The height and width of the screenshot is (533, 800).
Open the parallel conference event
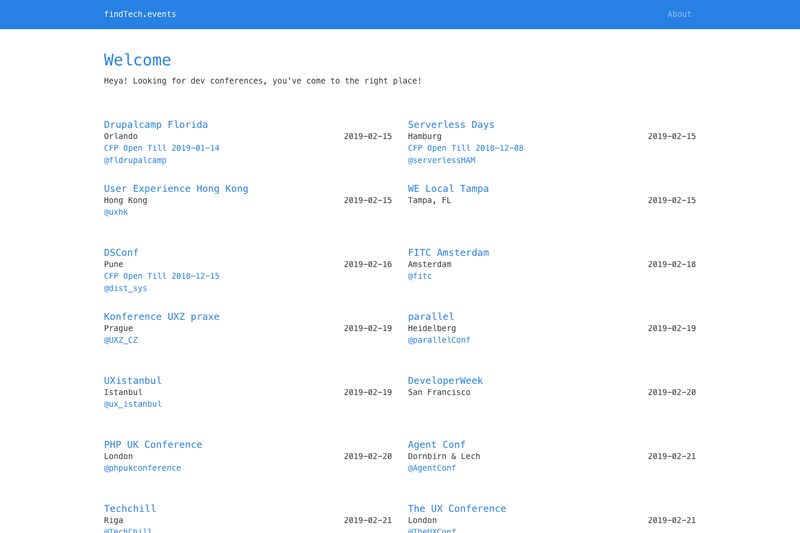coord(431,317)
